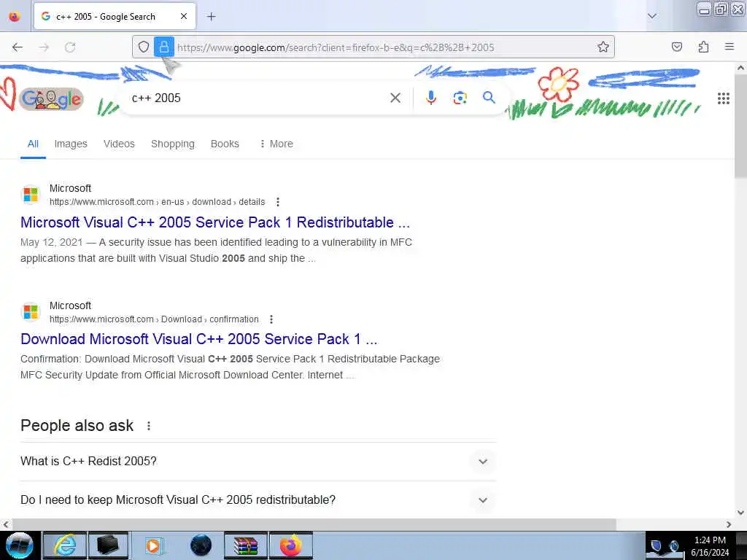Expand 'Do I need to keep Microsoft Visual C++ 2005' question
This screenshot has width=747, height=560.
258,499
